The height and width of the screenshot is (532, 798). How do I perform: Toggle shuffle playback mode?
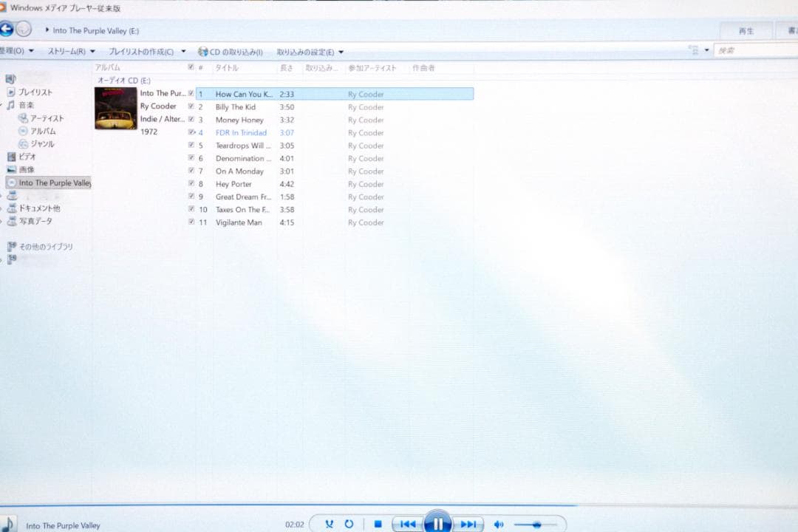[330, 525]
